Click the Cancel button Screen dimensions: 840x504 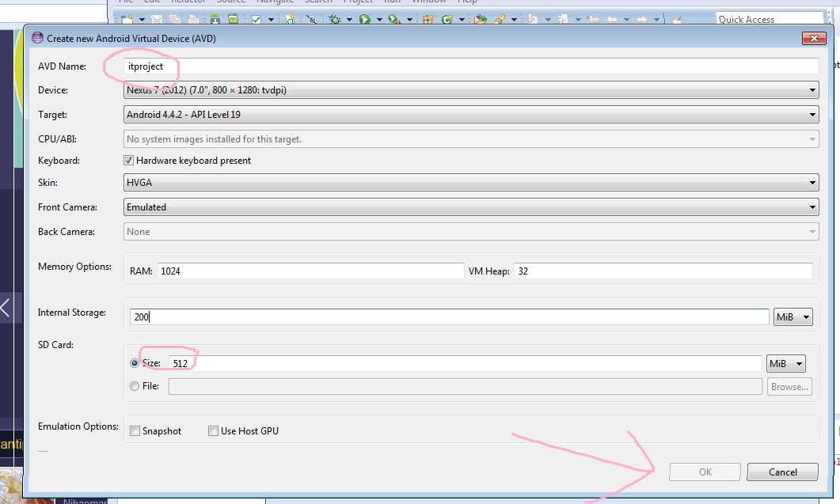[x=783, y=472]
